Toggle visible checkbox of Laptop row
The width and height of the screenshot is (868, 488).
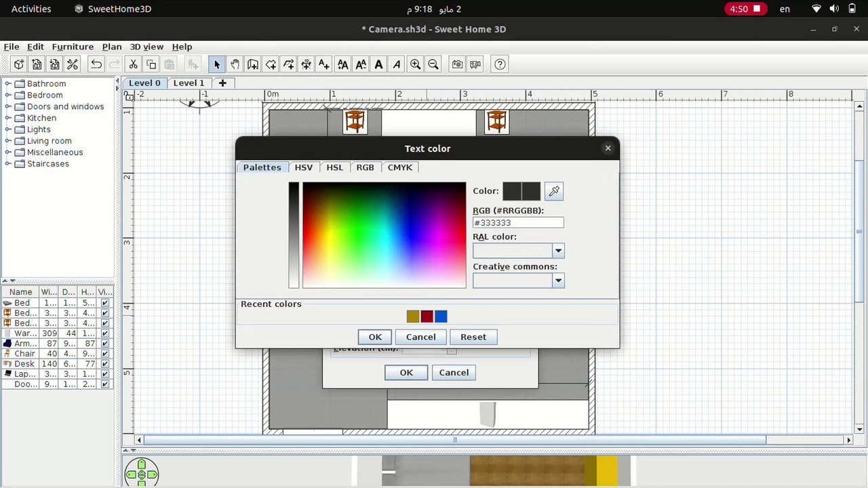coord(104,374)
